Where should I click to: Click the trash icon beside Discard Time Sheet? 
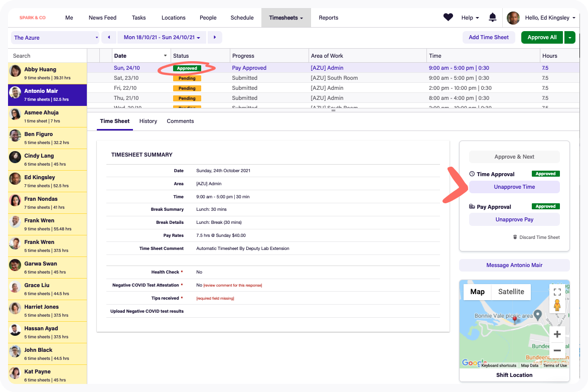pyautogui.click(x=515, y=237)
